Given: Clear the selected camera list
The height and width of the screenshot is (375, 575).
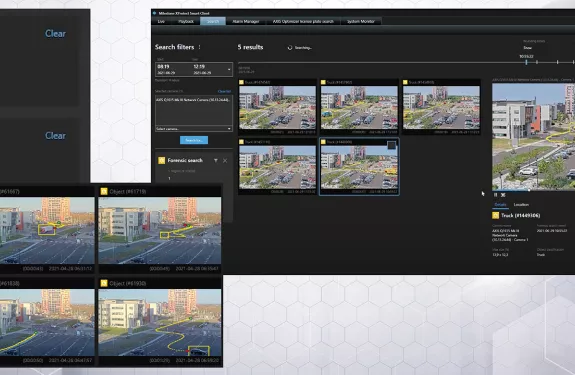Looking at the screenshot, I should [224, 91].
